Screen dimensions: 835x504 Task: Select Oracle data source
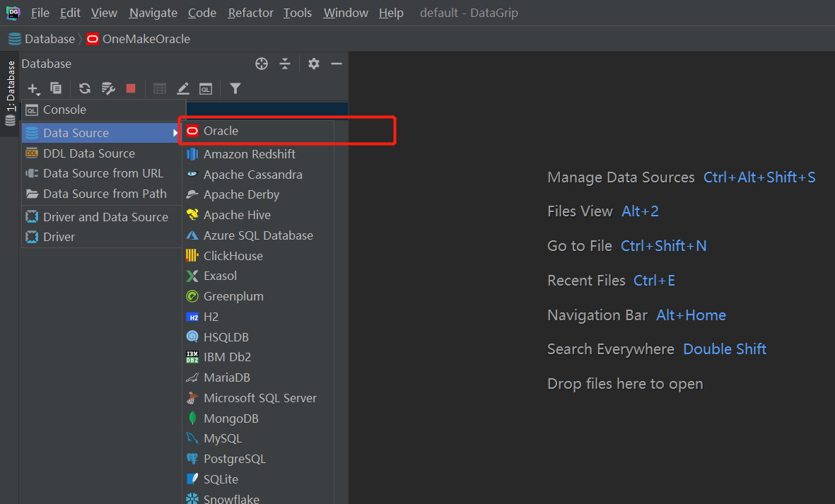pos(258,131)
